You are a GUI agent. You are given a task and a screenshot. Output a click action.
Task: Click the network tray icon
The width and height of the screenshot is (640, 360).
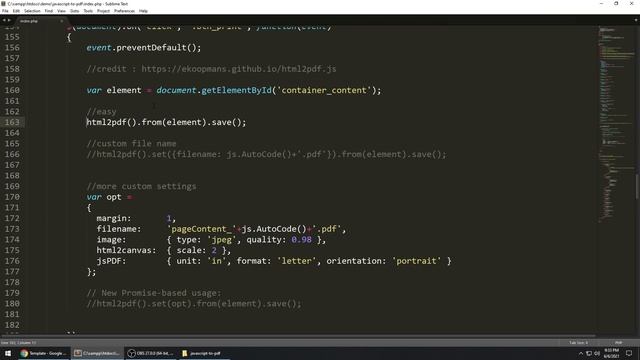click(589, 353)
